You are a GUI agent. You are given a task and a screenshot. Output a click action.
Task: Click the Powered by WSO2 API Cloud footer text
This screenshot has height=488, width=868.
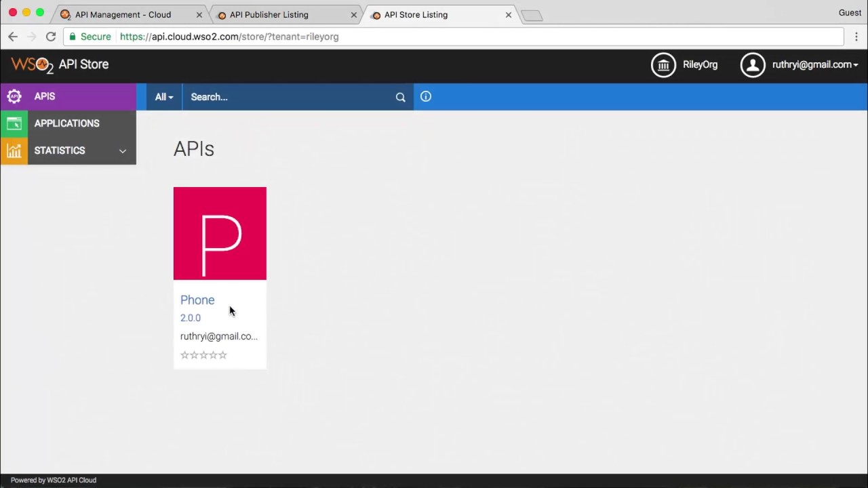(x=54, y=480)
